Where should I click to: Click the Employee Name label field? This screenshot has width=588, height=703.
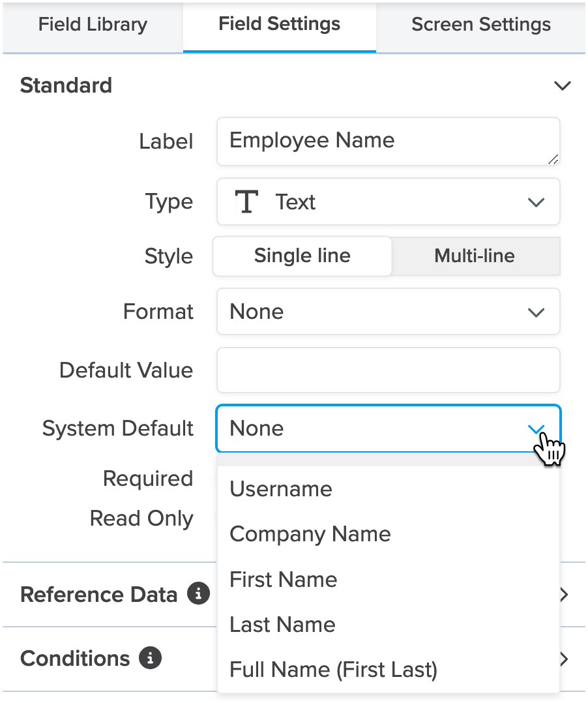pyautogui.click(x=388, y=142)
